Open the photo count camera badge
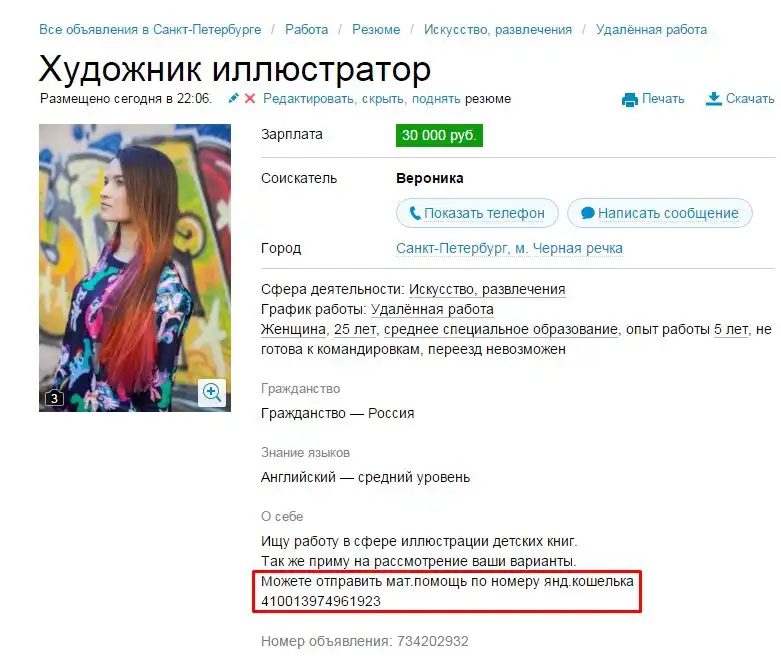Image resolution: width=781 pixels, height=661 pixels. [x=54, y=397]
